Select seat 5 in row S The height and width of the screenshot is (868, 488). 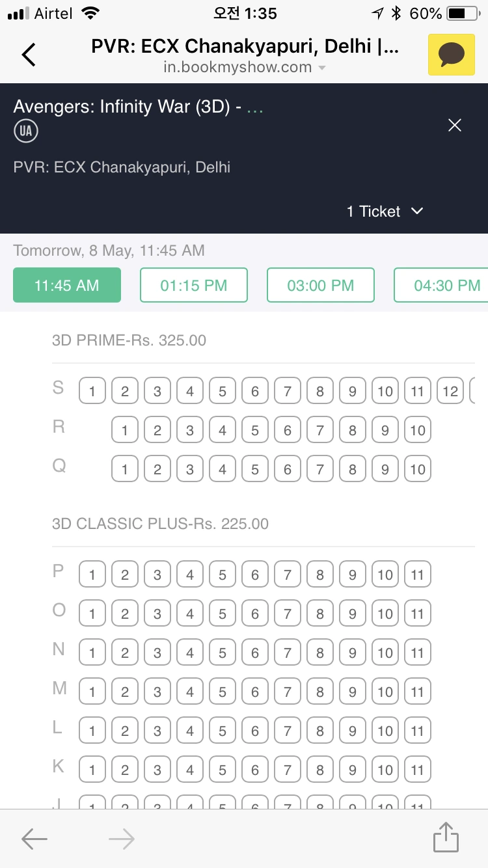tap(223, 391)
